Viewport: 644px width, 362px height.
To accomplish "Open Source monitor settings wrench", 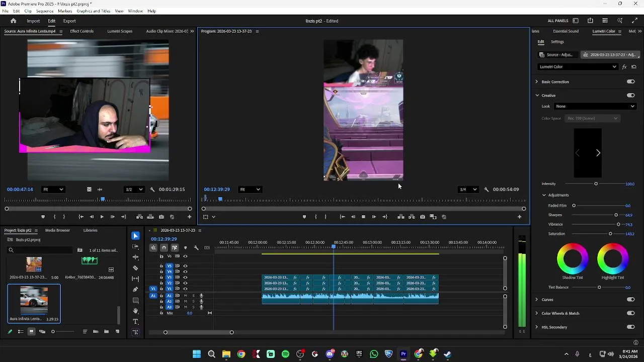I will [x=152, y=190].
